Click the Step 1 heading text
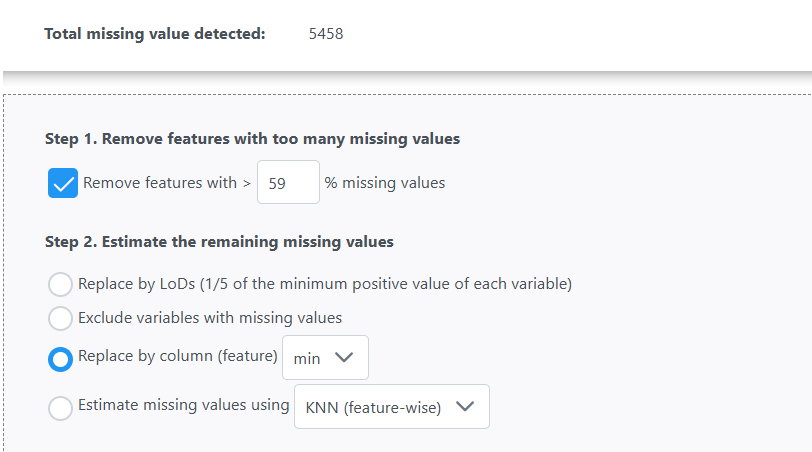 coord(252,139)
